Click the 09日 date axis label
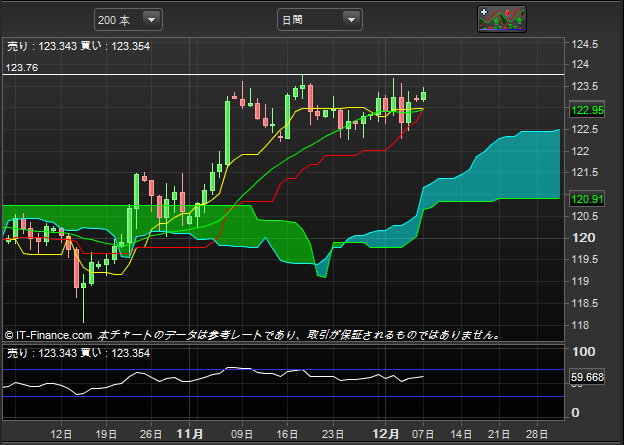 pyautogui.click(x=242, y=434)
